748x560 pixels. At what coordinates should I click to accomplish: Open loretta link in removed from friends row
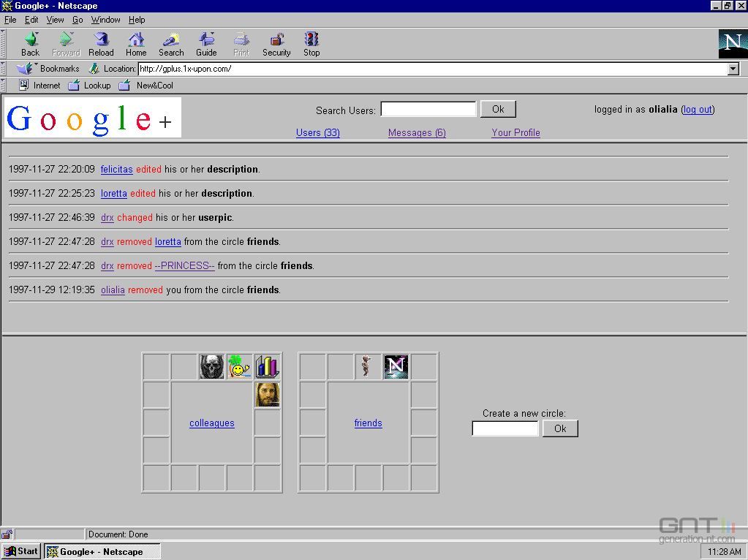click(x=168, y=241)
